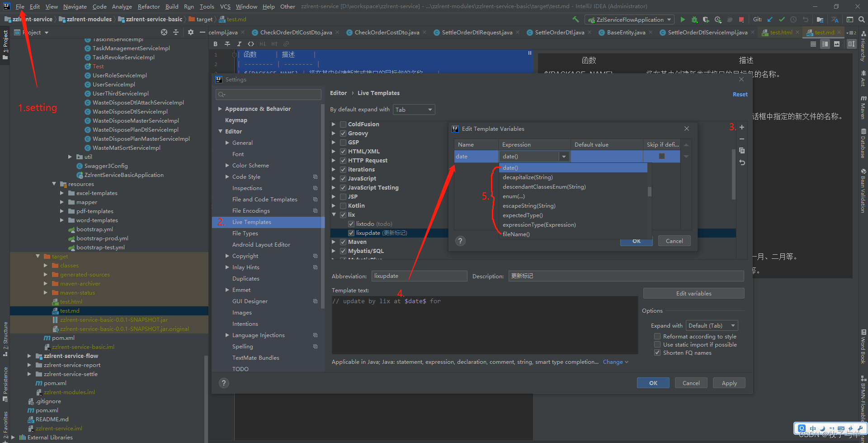
Task: Click Change link for applicable contexts
Action: coord(615,362)
